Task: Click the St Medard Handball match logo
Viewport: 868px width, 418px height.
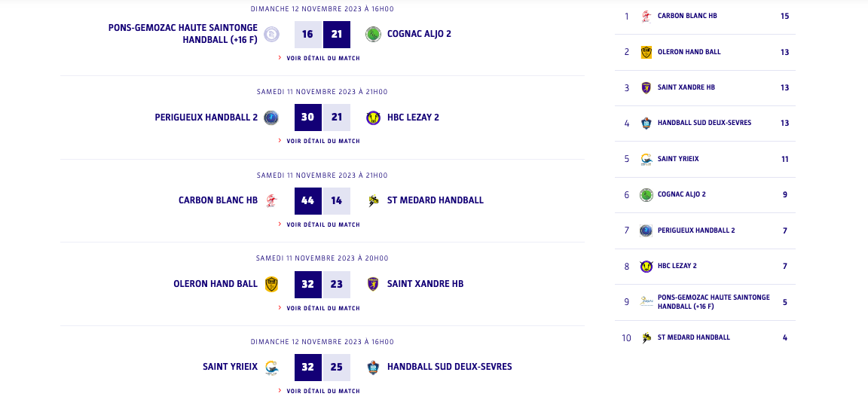Action: coord(373,200)
